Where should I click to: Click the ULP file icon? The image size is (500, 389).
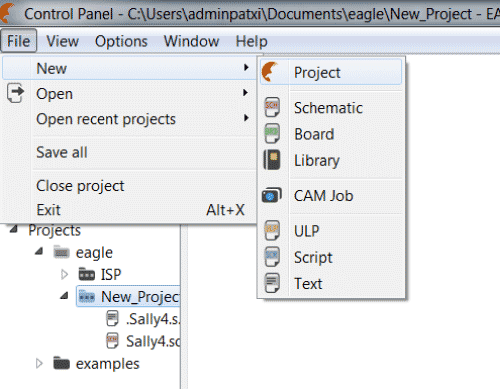272,230
